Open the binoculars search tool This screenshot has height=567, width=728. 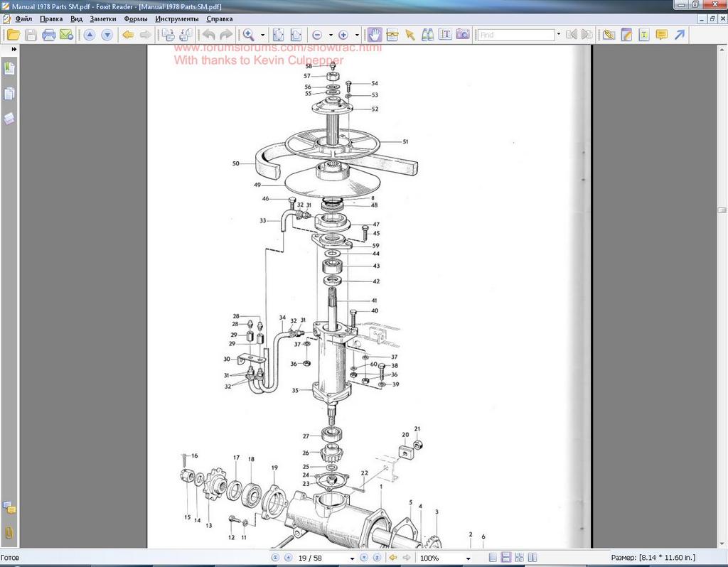[428, 34]
